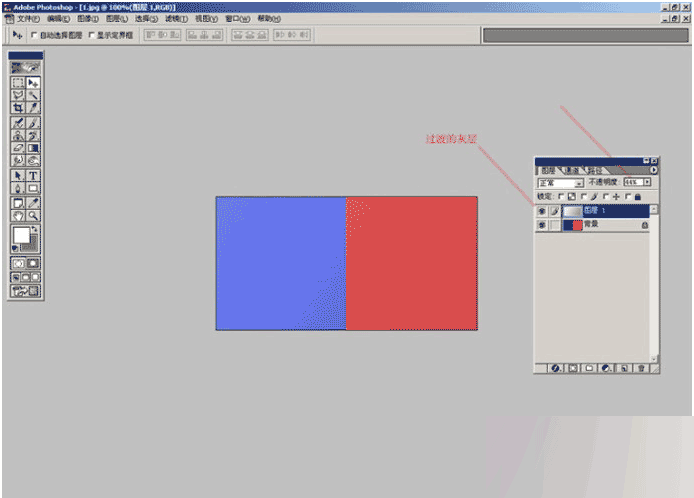The width and height of the screenshot is (694, 498).
Task: Select the Clone Stamp tool
Action: coord(18,135)
